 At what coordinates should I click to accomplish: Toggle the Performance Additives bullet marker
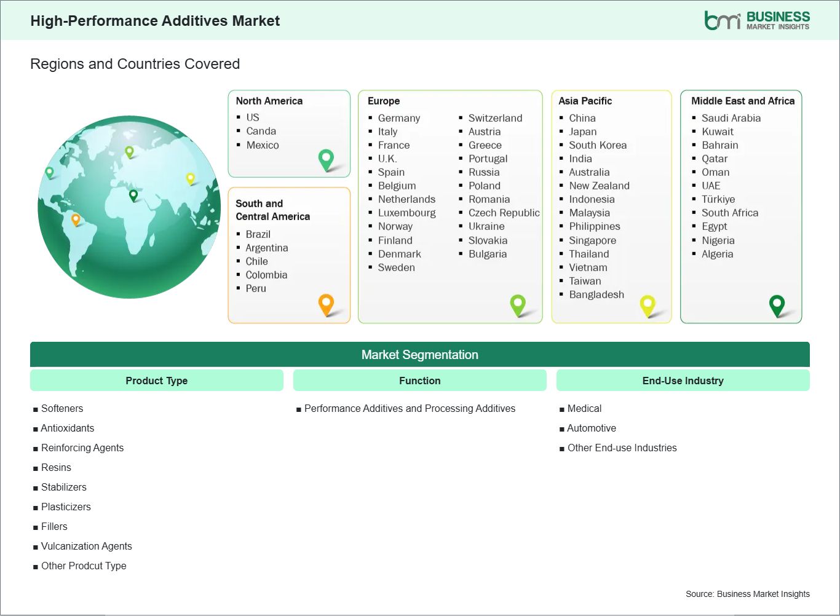299,409
